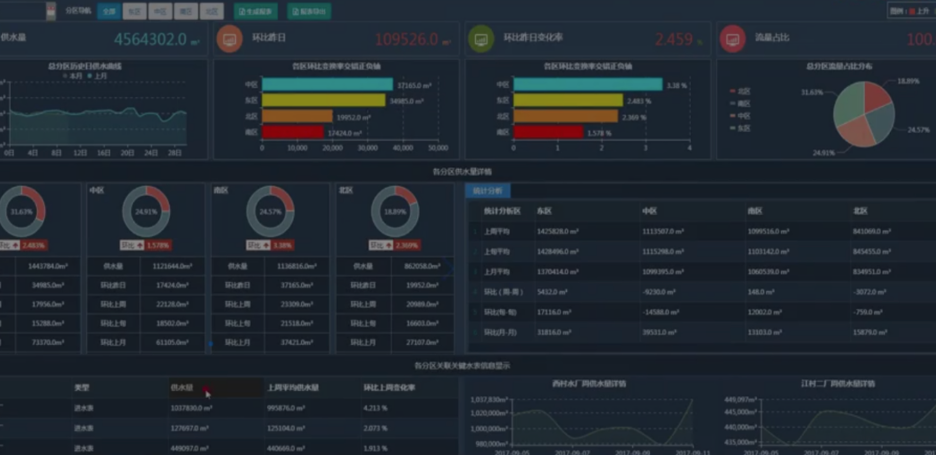Click the red monitor icon beside 流量占比

(x=732, y=40)
